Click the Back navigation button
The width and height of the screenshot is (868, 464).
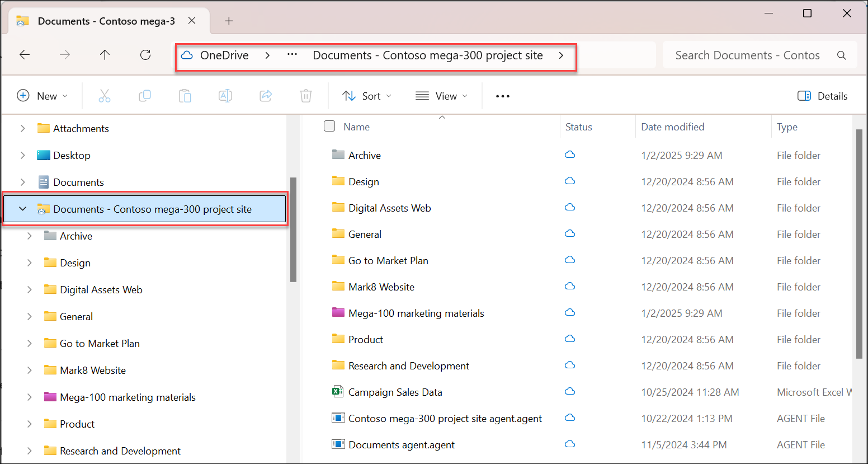click(x=24, y=54)
